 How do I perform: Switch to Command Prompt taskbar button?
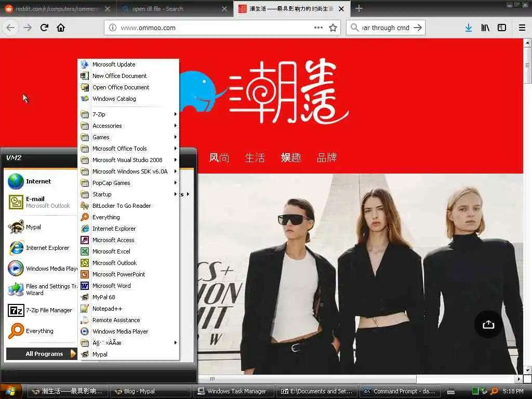400,392
